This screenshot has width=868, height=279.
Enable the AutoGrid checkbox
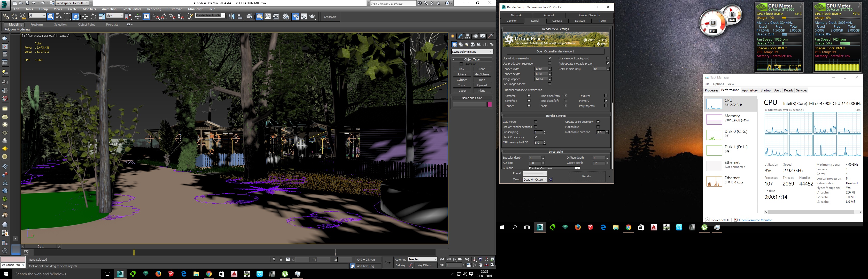[461, 64]
